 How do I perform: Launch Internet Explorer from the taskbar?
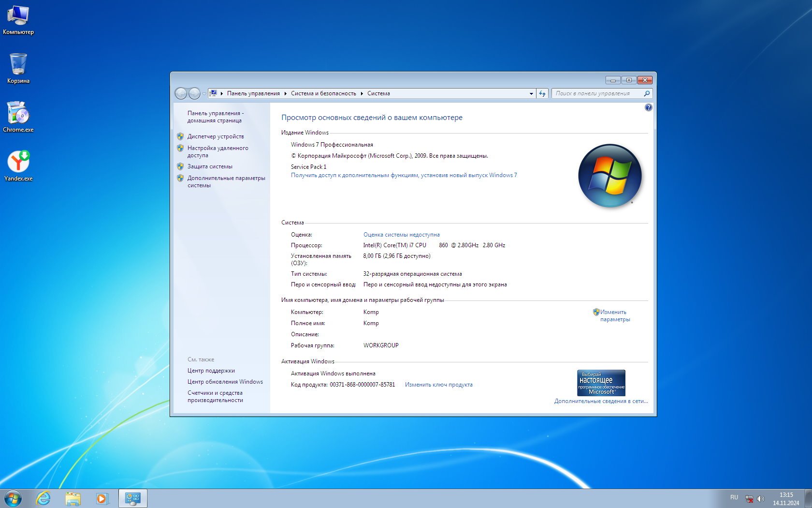(x=43, y=498)
